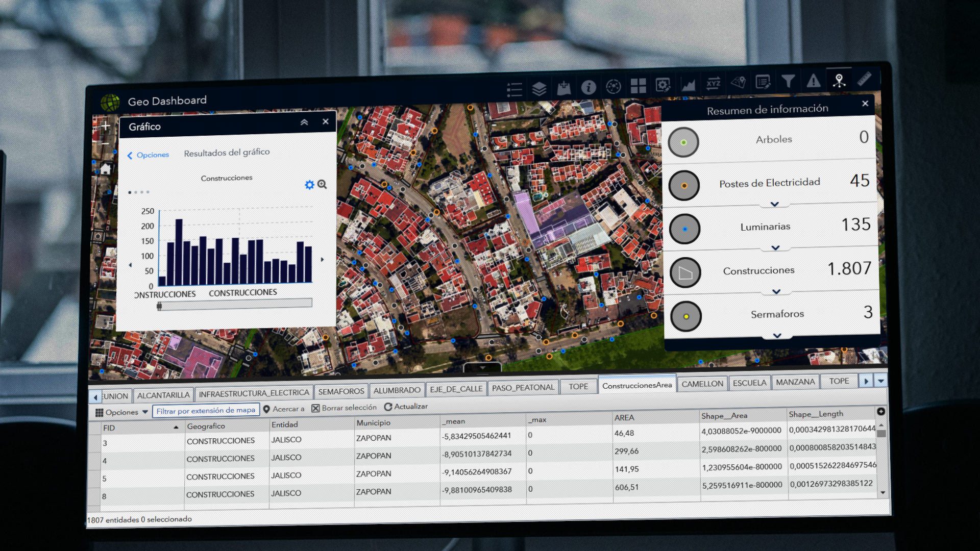This screenshot has width=980, height=551.
Task: Open the Opciones dropdown in the attribute table
Action: [x=121, y=412]
